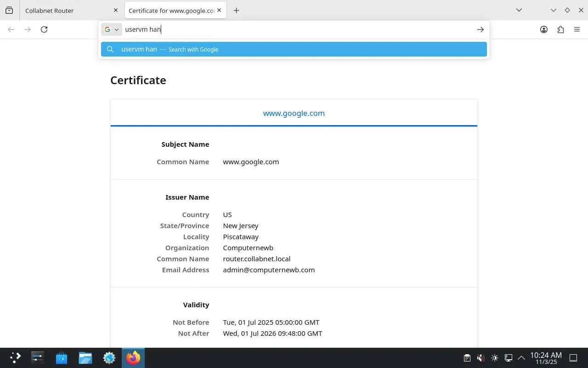Click the Not Before date value
The image size is (588, 368).
click(x=271, y=322)
